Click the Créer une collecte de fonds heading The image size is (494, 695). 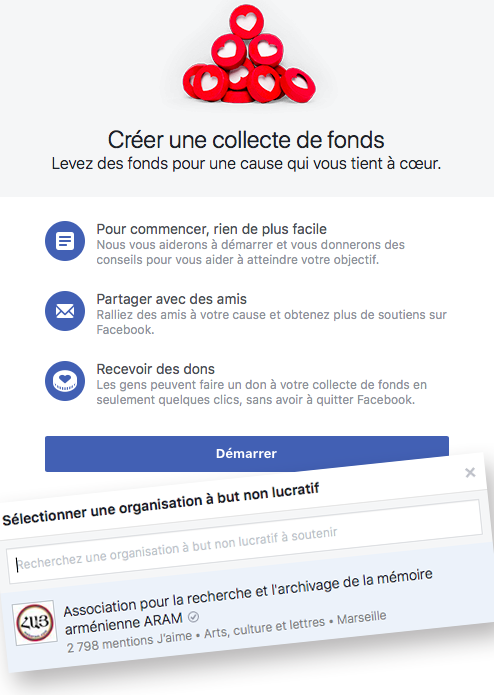(246, 140)
